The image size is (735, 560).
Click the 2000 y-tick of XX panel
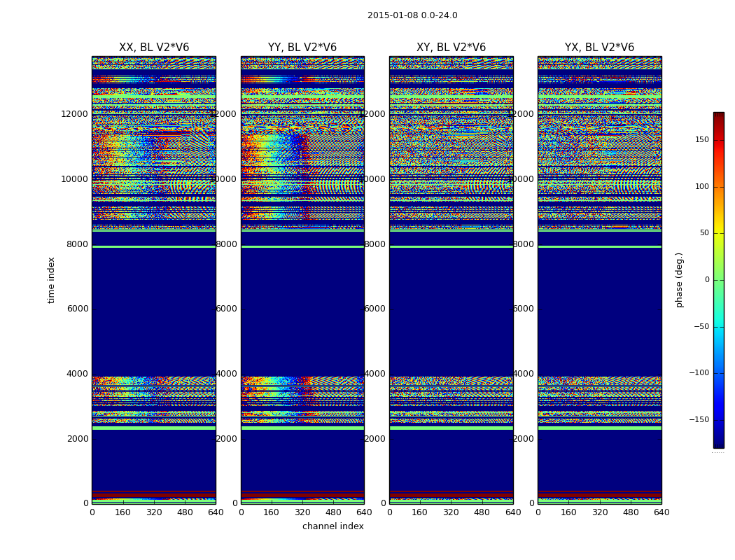click(77, 439)
